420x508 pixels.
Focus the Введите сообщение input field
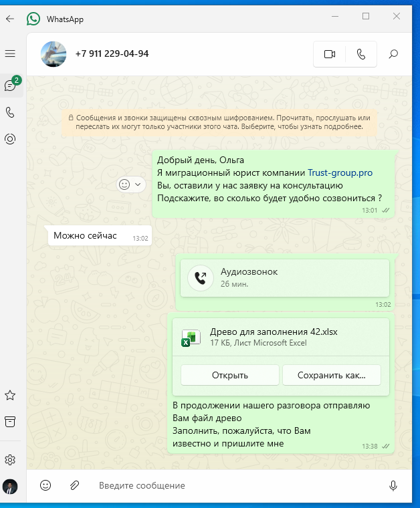pos(240,485)
